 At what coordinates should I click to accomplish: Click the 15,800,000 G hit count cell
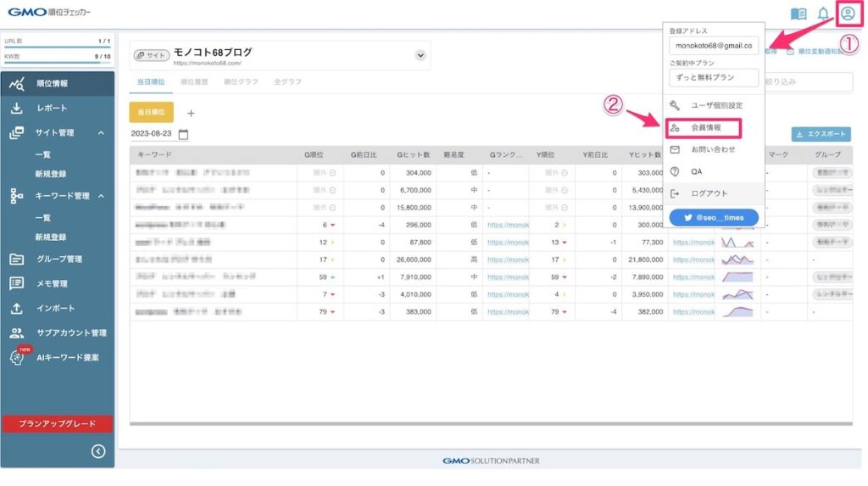(413, 208)
